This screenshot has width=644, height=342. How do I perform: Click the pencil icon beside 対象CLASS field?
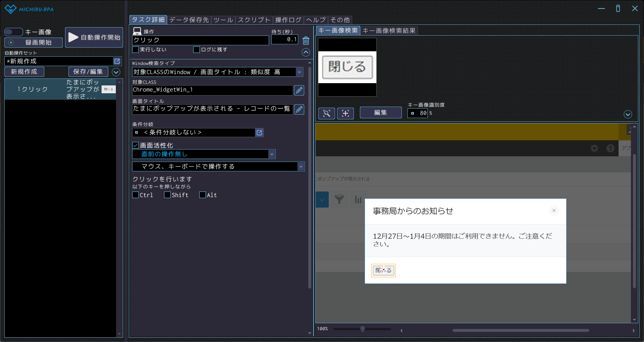[299, 90]
